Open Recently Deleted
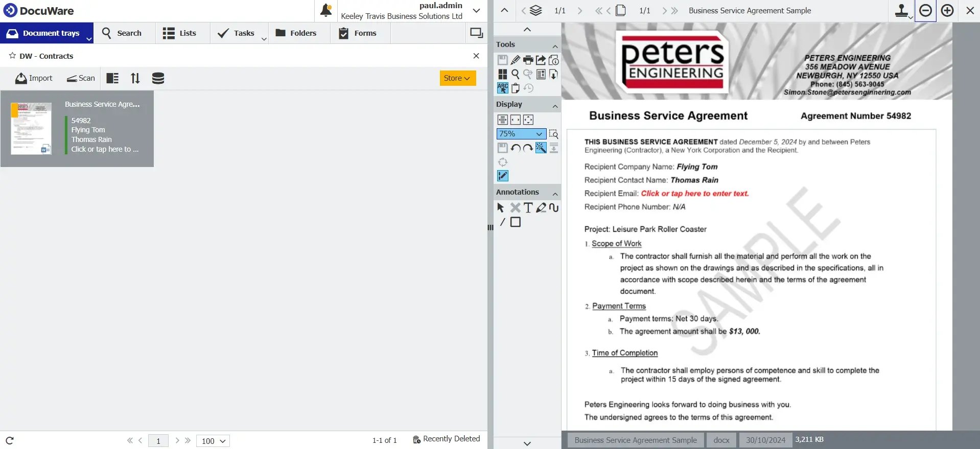This screenshot has width=980, height=449. point(447,439)
